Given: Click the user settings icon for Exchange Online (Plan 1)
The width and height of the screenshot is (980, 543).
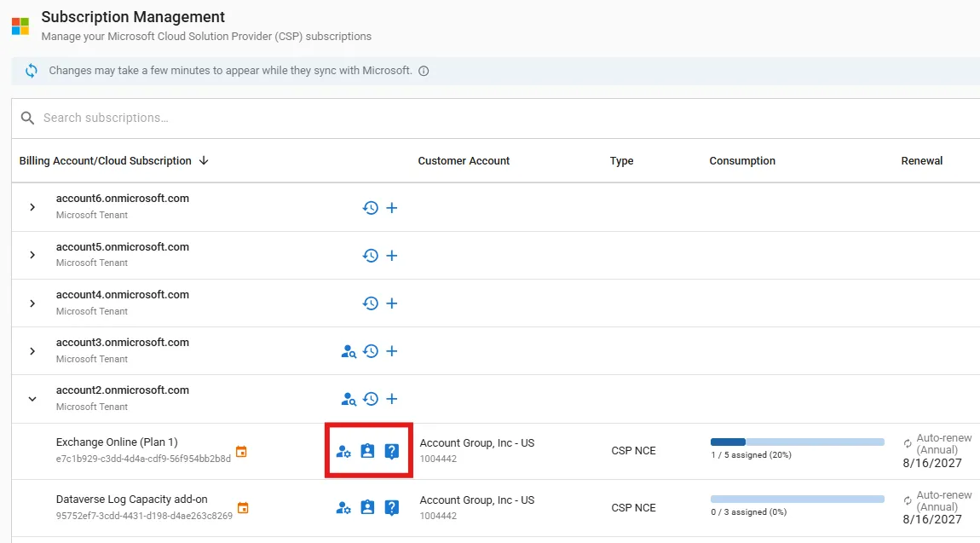Looking at the screenshot, I should click(x=343, y=451).
